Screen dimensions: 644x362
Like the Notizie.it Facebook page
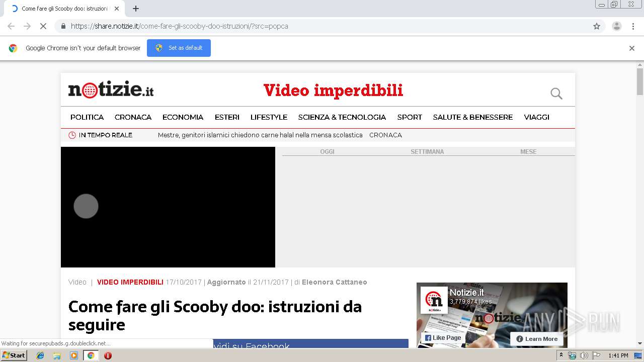pos(443,338)
